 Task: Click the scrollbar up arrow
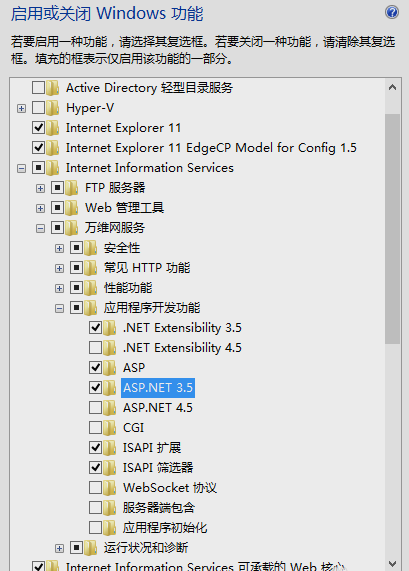point(392,87)
